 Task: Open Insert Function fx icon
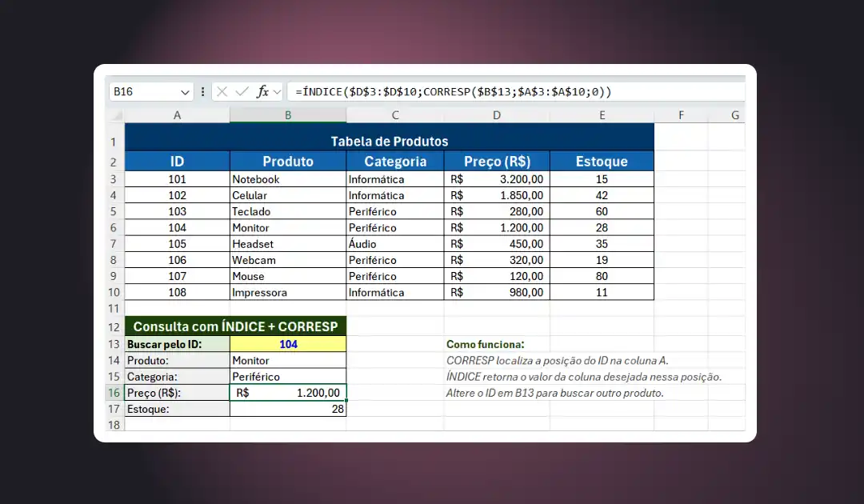click(262, 92)
